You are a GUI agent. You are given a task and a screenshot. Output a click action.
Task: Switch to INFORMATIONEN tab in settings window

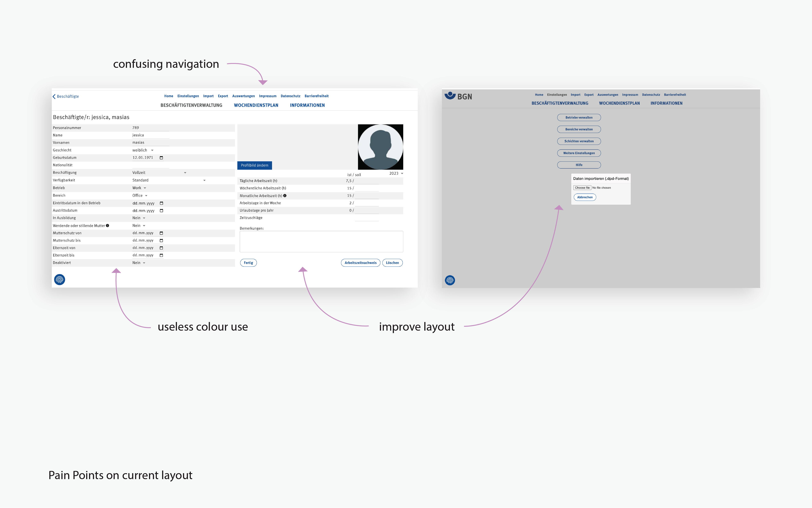click(x=666, y=103)
